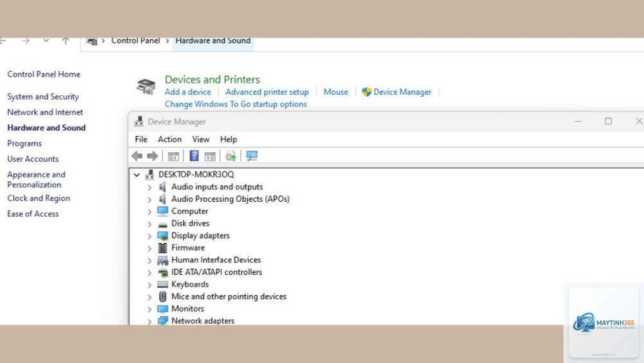Expand the Disk drives node
The width and height of the screenshot is (644, 363).
click(x=149, y=224)
